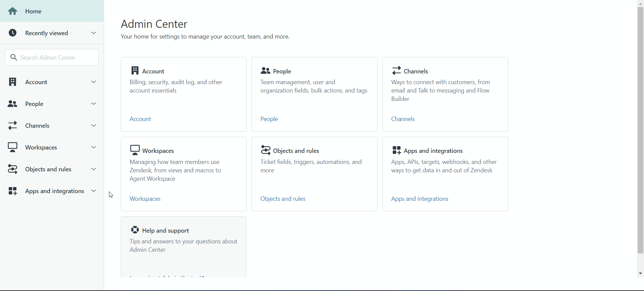Expand the Channels sidebar chevron
The height and width of the screenshot is (291, 644).
[x=94, y=125]
